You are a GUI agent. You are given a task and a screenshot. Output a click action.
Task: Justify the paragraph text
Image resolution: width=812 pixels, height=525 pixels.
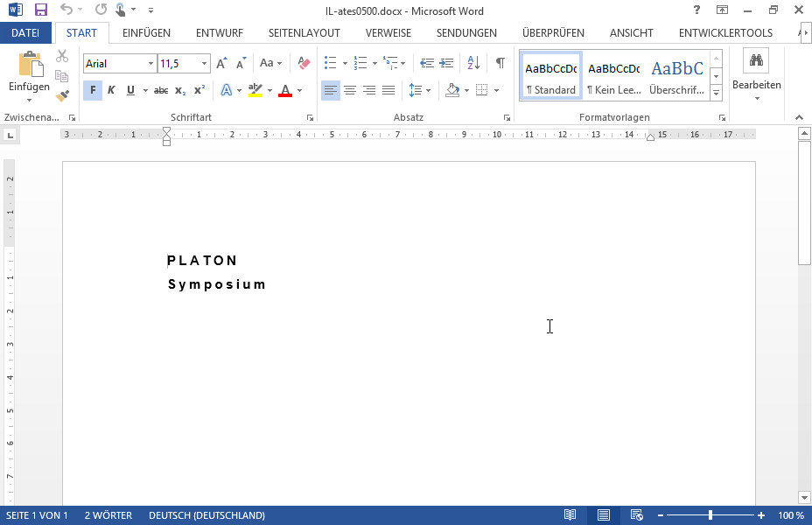388,91
